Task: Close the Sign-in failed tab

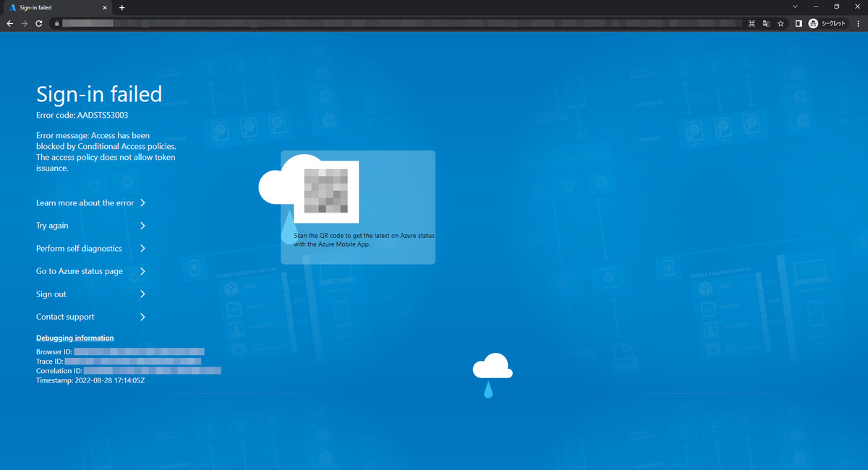Action: click(x=105, y=7)
